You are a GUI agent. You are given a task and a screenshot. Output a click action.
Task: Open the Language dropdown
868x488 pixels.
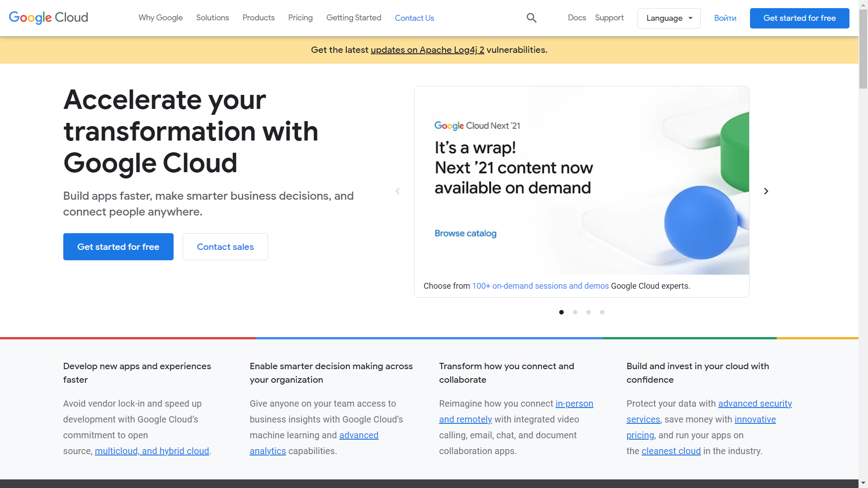(669, 18)
